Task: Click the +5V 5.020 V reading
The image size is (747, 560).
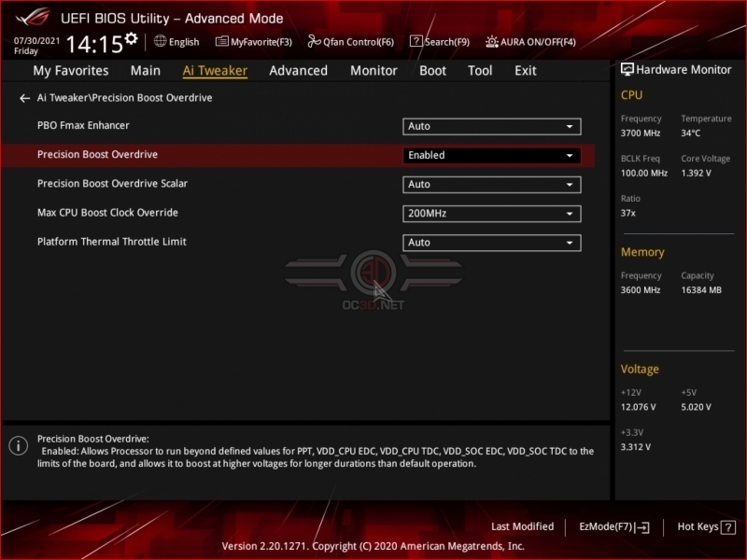Action: point(696,407)
